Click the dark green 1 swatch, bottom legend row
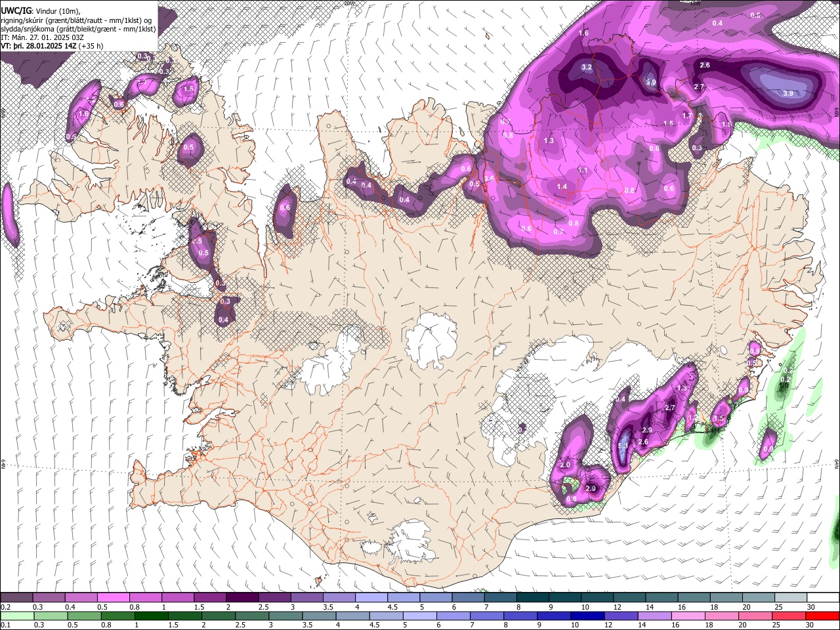The width and height of the screenshot is (840, 630). pyautogui.click(x=151, y=616)
